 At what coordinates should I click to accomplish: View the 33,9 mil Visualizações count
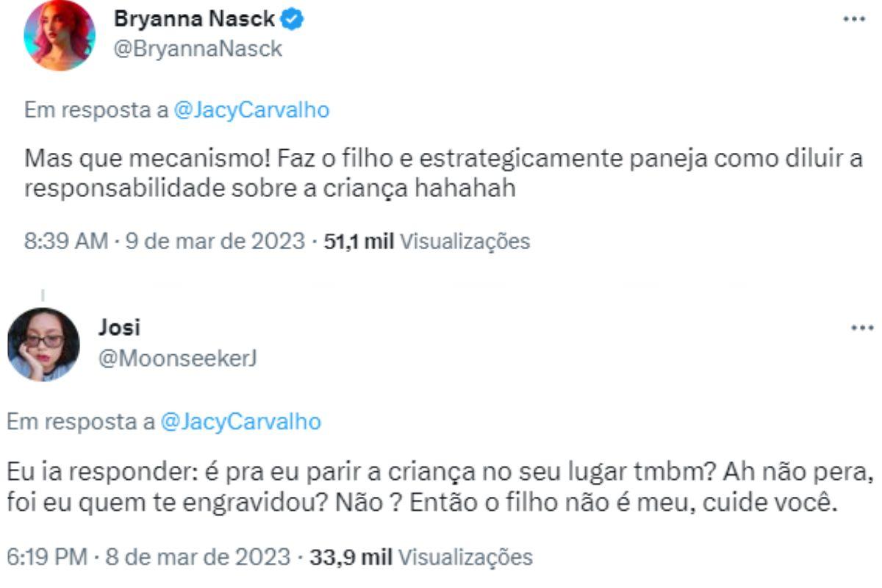tap(421, 557)
